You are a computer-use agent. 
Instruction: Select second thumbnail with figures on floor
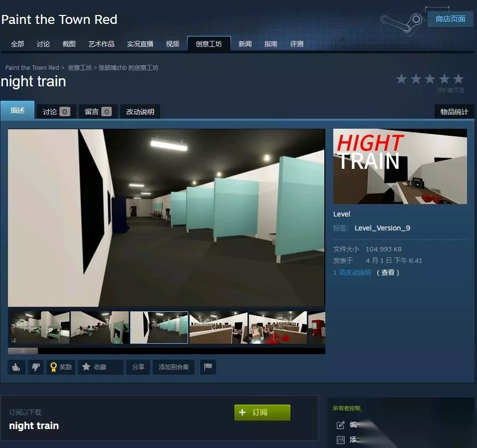pos(99,328)
